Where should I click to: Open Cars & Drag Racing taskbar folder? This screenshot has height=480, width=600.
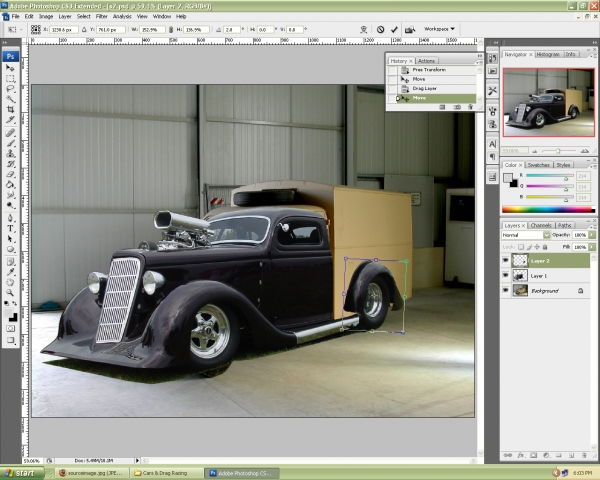(x=166, y=473)
